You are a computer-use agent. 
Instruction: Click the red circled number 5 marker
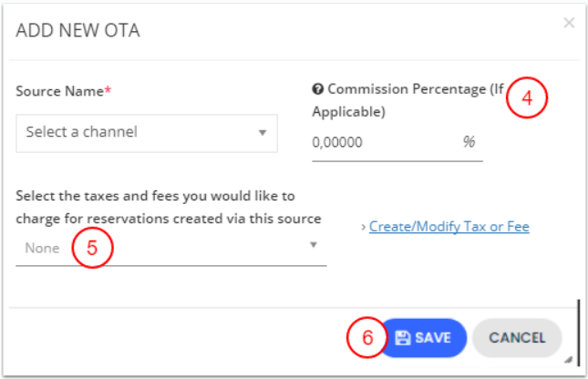(91, 248)
